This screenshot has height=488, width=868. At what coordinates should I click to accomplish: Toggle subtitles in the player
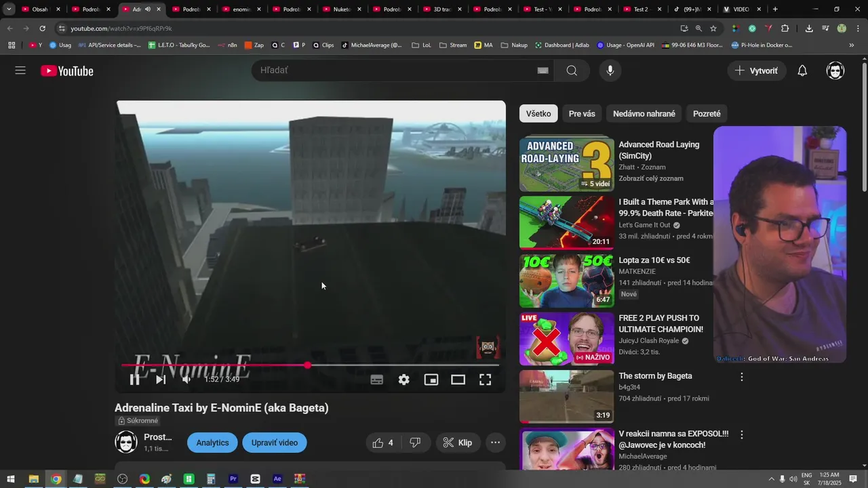pos(377,380)
